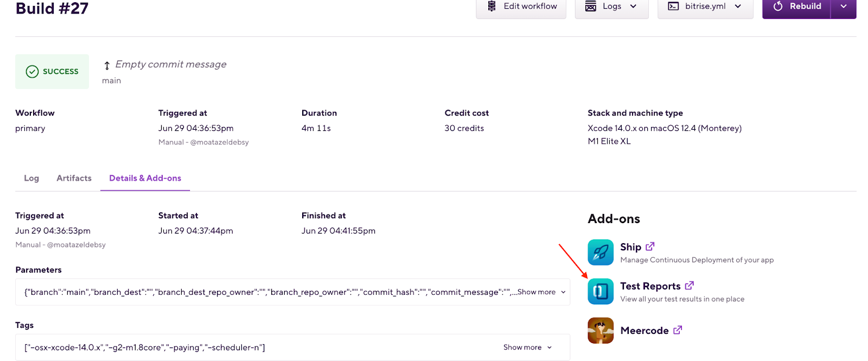The image size is (868, 361).
Task: Click the green success checkmark icon
Action: tap(33, 72)
